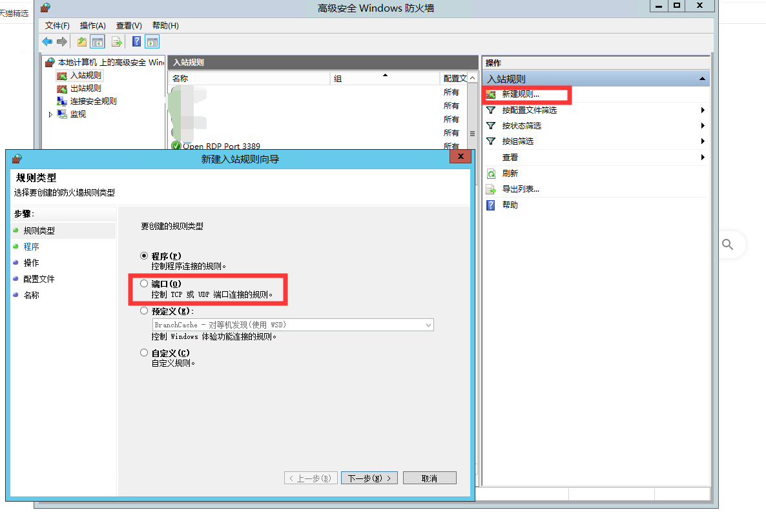Expand the 监视 tree node arrow
The image size is (766, 532).
point(50,114)
